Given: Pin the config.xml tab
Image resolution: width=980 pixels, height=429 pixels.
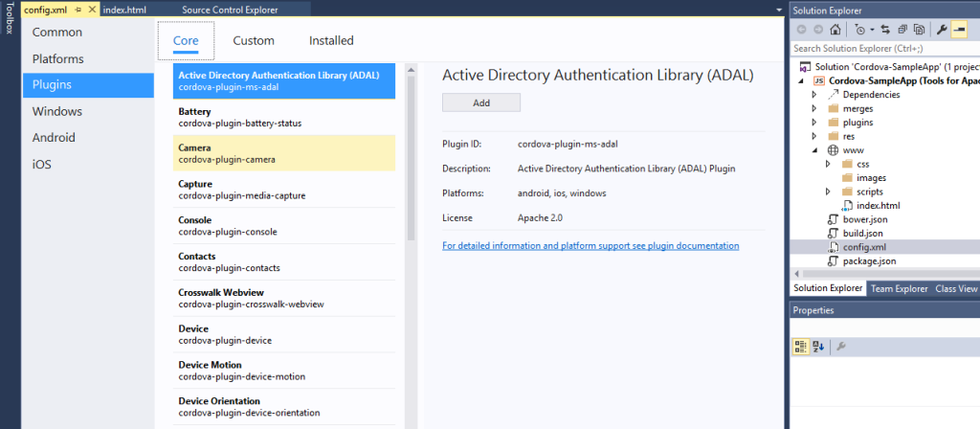Looking at the screenshot, I should 78,9.
